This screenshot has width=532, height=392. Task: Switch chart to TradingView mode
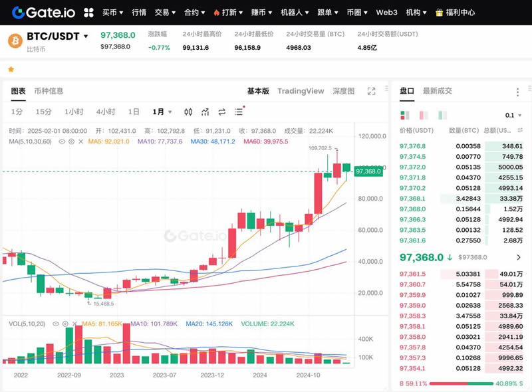click(301, 91)
